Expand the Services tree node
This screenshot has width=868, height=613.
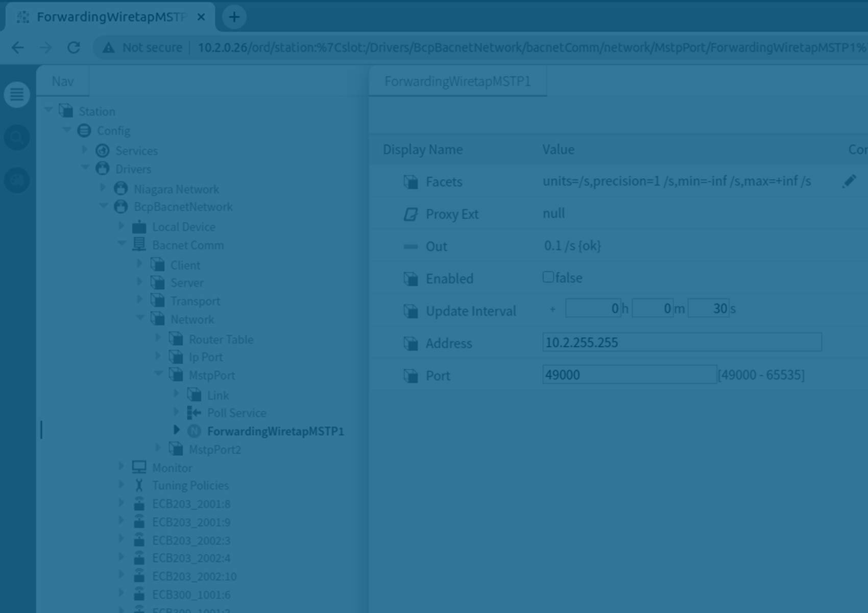tap(85, 150)
